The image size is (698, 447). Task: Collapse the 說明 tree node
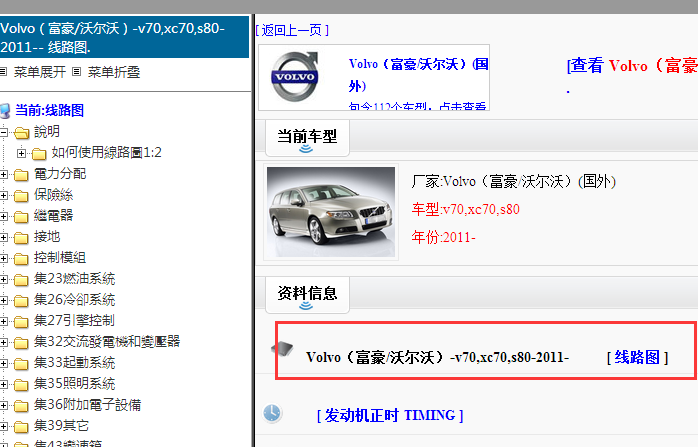[4, 132]
